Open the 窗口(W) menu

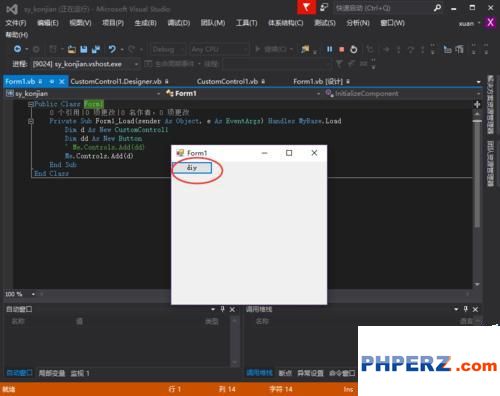(393, 23)
